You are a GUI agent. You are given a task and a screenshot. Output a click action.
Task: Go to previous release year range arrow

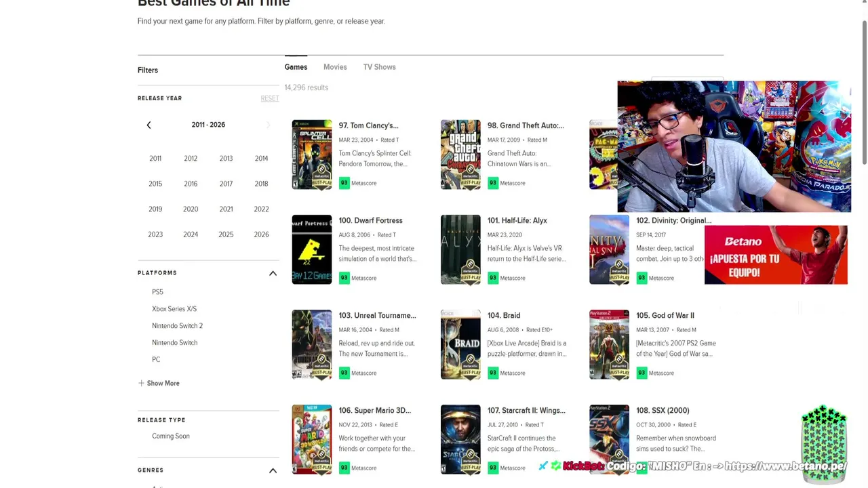[x=149, y=125]
